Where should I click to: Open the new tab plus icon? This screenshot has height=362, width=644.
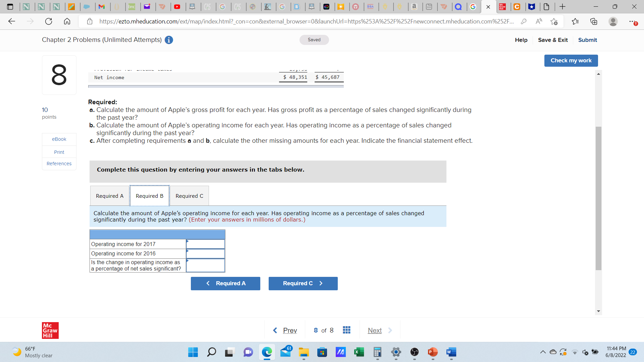pos(562,6)
